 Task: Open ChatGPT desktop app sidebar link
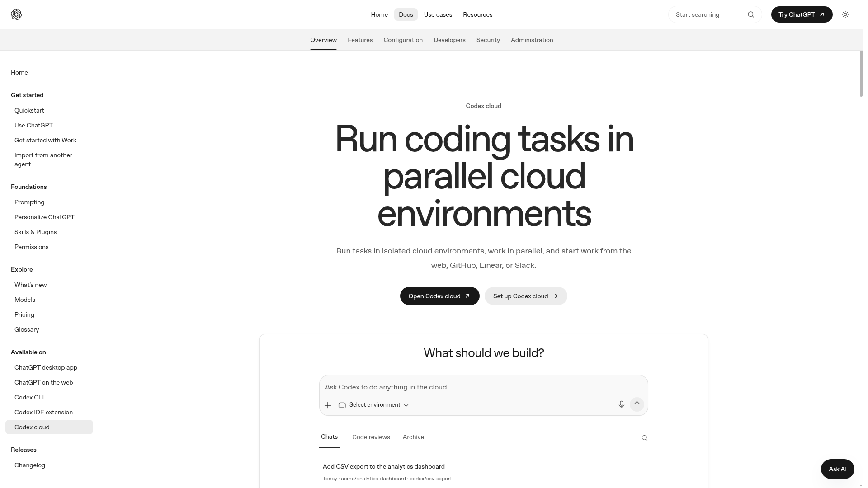pos(46,367)
